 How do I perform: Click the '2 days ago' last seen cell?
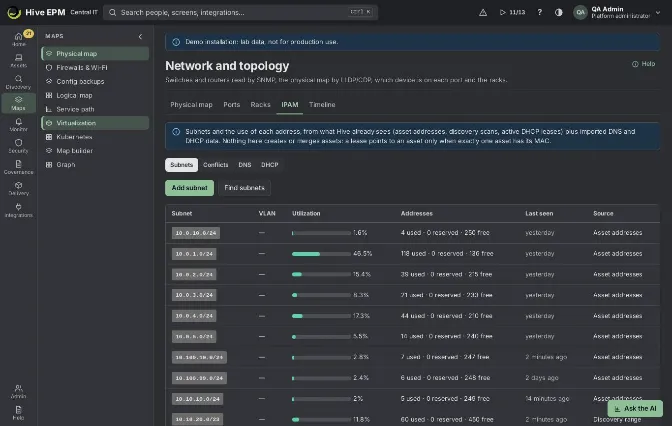542,378
